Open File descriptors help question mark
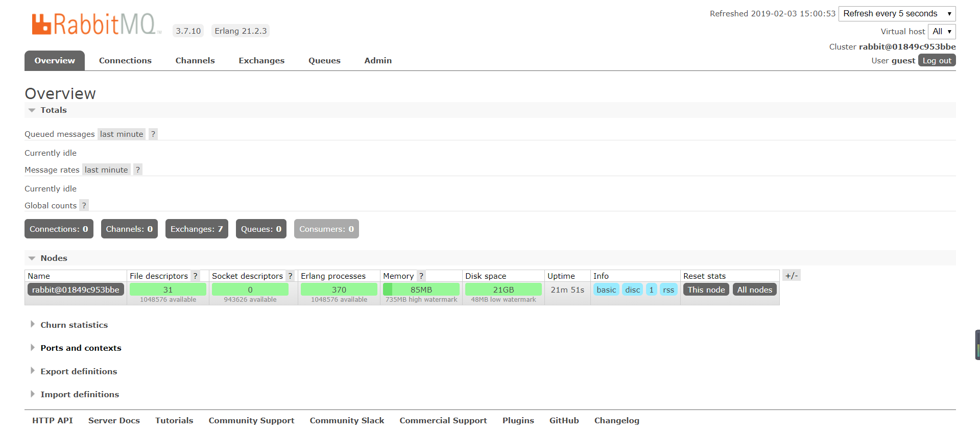 (x=195, y=276)
